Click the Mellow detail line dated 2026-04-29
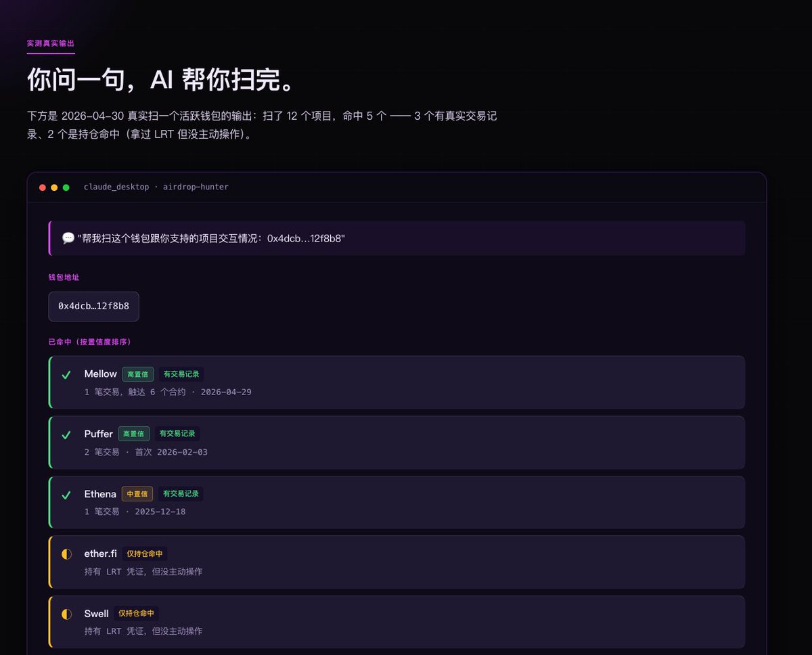The height and width of the screenshot is (655, 812). [x=168, y=392]
